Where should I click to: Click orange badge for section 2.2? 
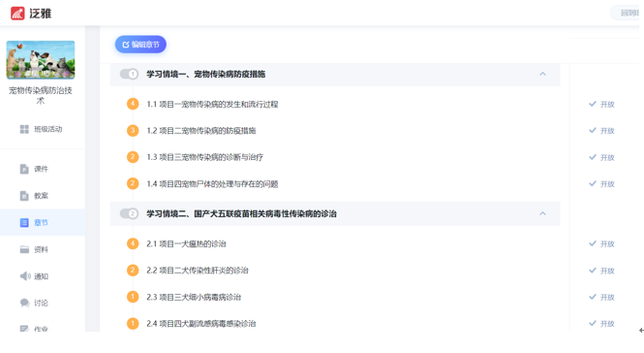click(133, 271)
